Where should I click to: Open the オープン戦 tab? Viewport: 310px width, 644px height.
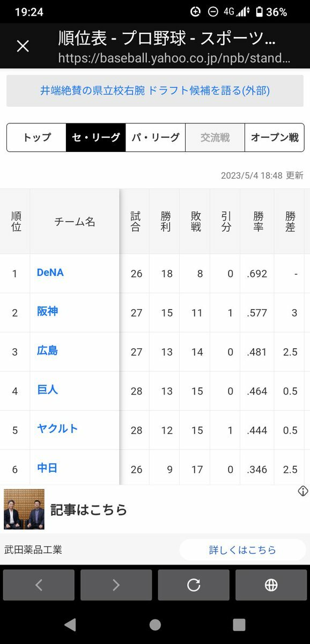(x=275, y=137)
